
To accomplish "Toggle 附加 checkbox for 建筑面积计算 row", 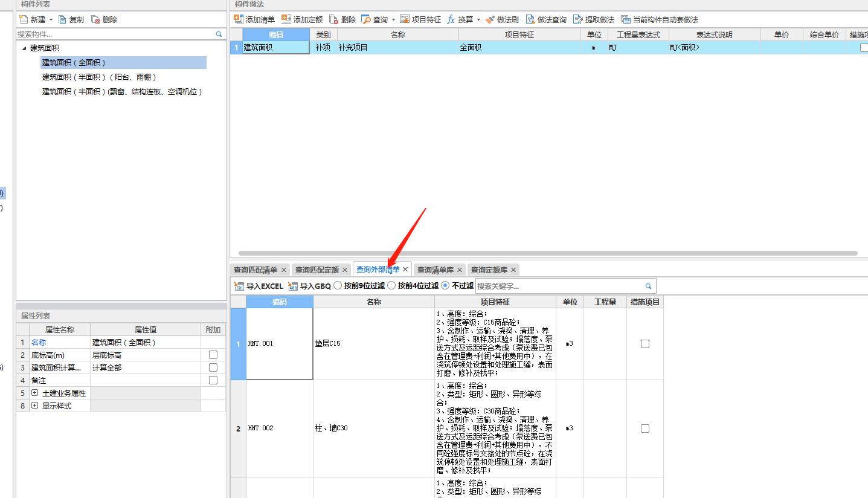I will (213, 367).
